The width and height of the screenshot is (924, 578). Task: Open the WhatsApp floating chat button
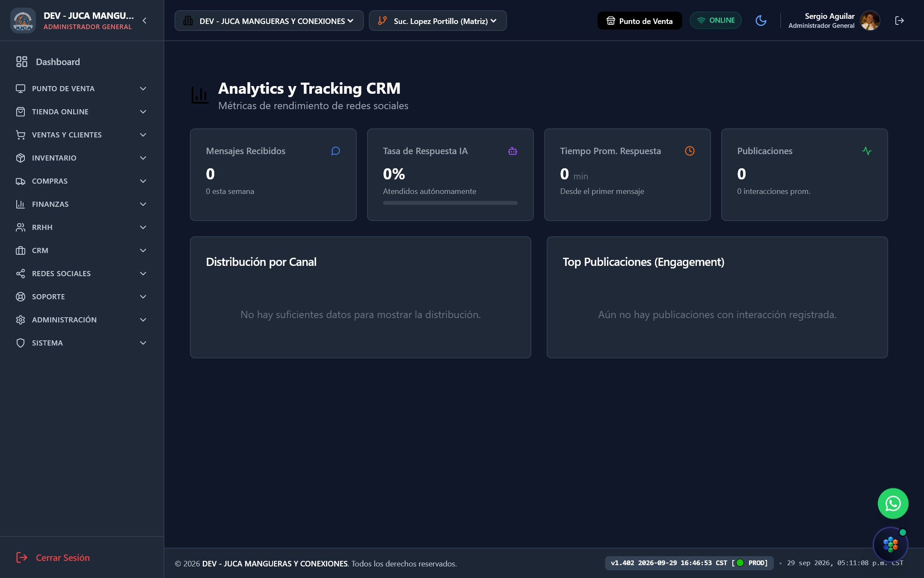pyautogui.click(x=893, y=504)
